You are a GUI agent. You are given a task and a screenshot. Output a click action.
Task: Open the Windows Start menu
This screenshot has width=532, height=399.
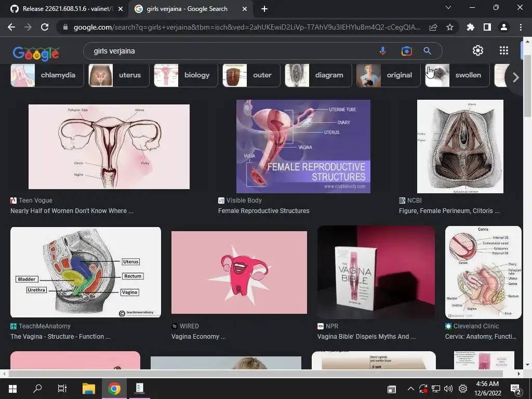coord(12,389)
